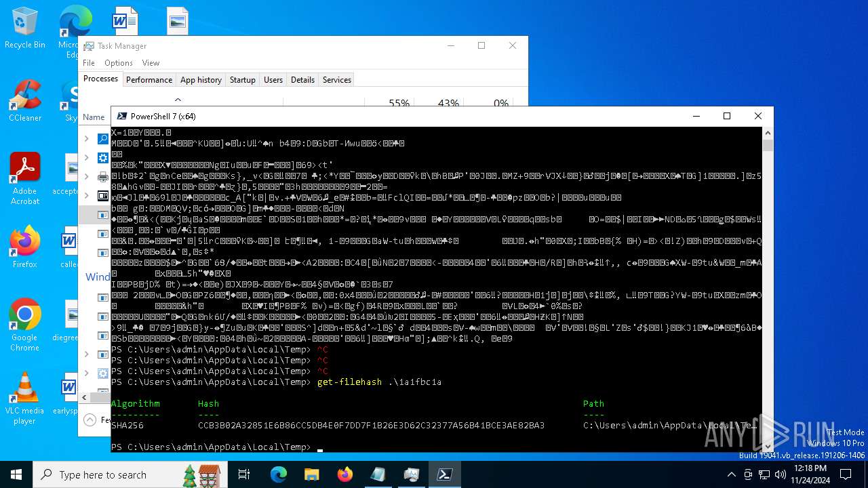Switch to the Performance tab
Image resolution: width=868 pixels, height=488 pixels.
(x=149, y=79)
